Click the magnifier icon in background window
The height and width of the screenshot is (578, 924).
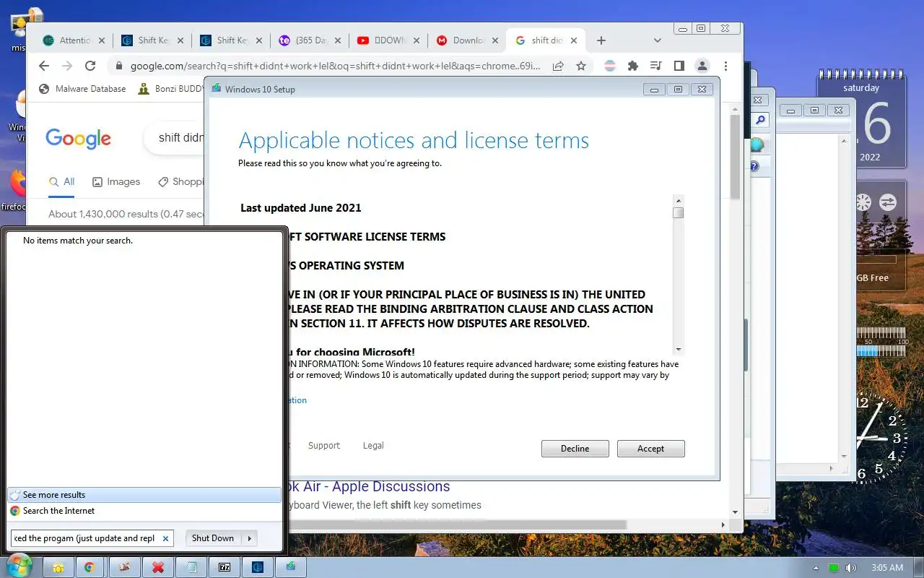(761, 121)
